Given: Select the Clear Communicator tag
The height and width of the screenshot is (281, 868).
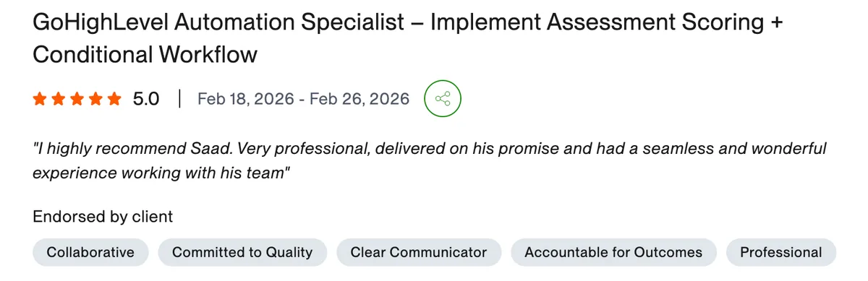Looking at the screenshot, I should [419, 252].
